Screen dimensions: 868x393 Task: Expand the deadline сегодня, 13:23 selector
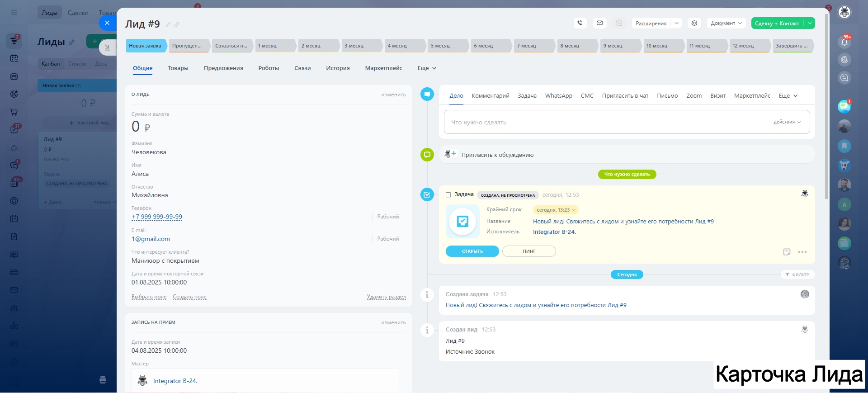click(x=556, y=210)
